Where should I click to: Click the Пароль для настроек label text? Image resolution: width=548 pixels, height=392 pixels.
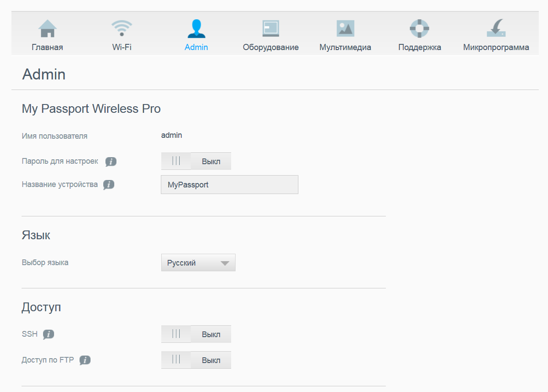pyautogui.click(x=60, y=161)
